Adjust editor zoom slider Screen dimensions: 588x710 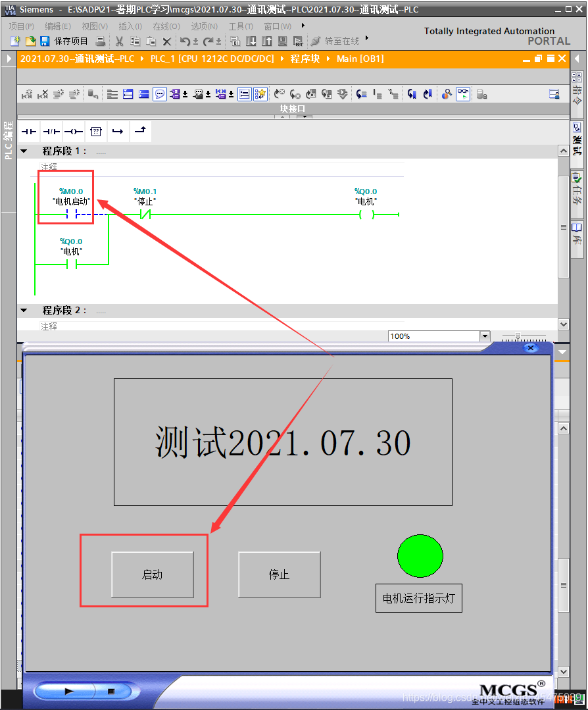(518, 336)
